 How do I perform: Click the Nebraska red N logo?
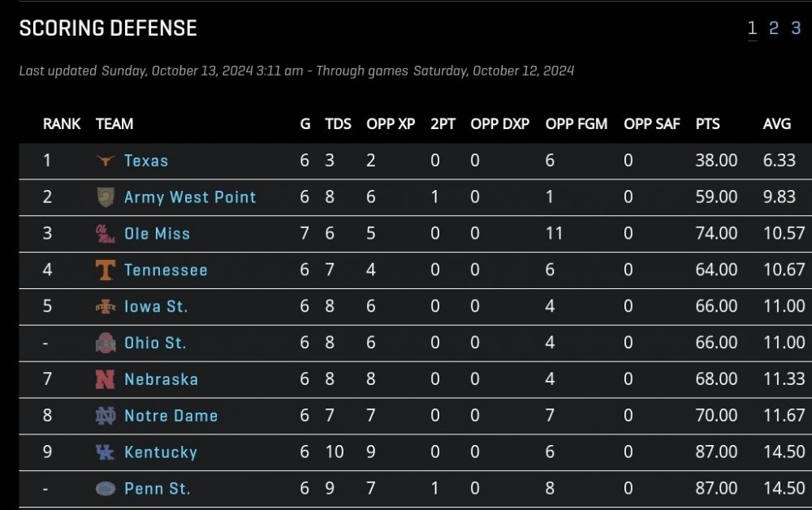click(x=106, y=379)
